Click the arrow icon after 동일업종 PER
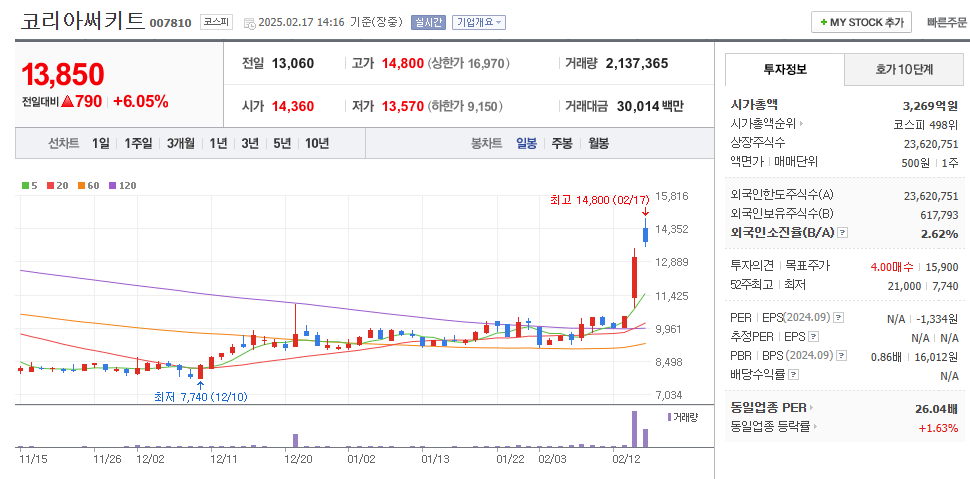 pyautogui.click(x=812, y=408)
